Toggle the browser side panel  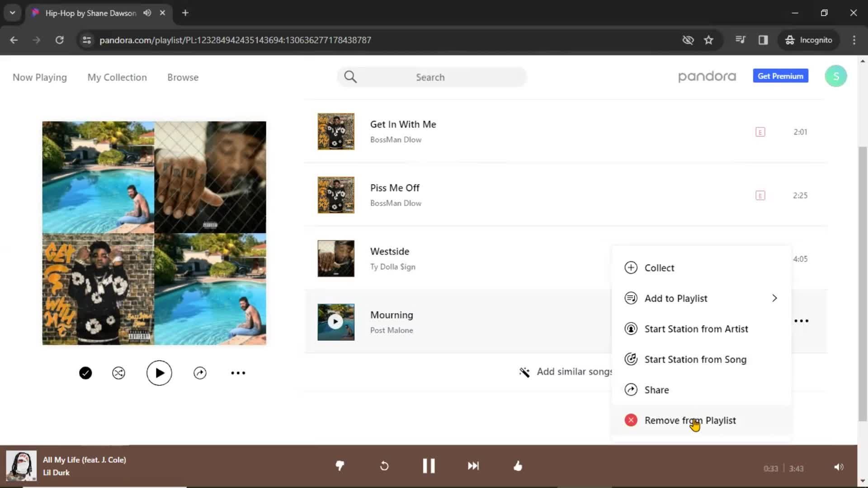[763, 40]
